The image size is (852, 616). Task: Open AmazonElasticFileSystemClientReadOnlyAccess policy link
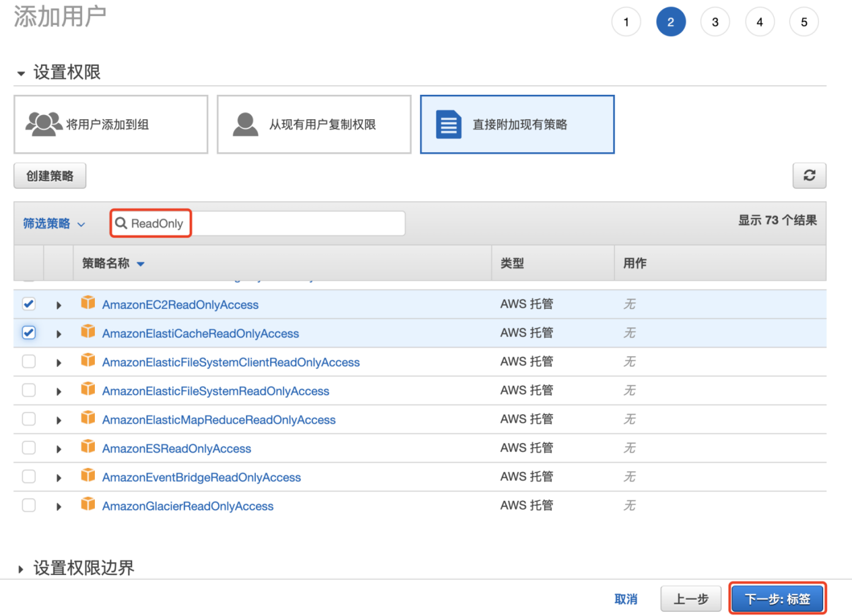[x=231, y=362]
